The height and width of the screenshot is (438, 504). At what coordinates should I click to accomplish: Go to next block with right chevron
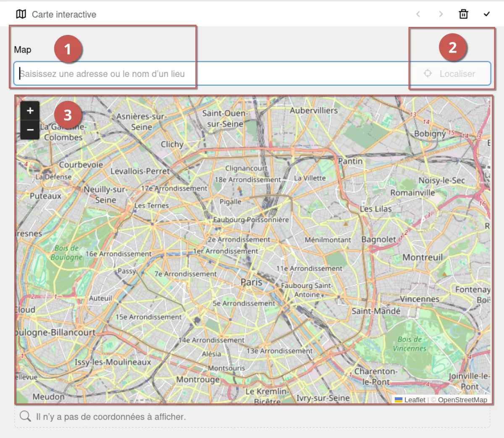point(441,14)
